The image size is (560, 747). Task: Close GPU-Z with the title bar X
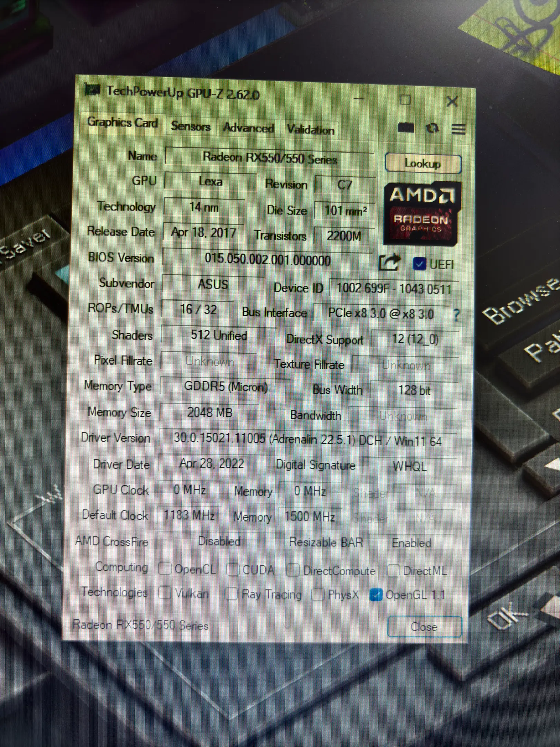tap(452, 102)
